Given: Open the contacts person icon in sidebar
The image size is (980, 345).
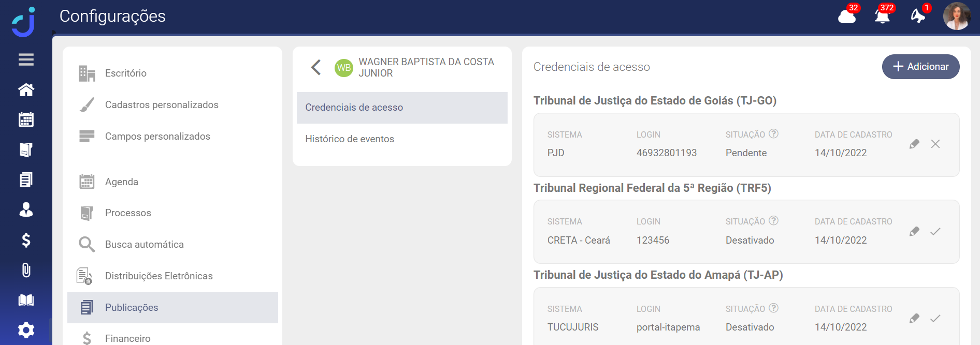Looking at the screenshot, I should 26,210.
